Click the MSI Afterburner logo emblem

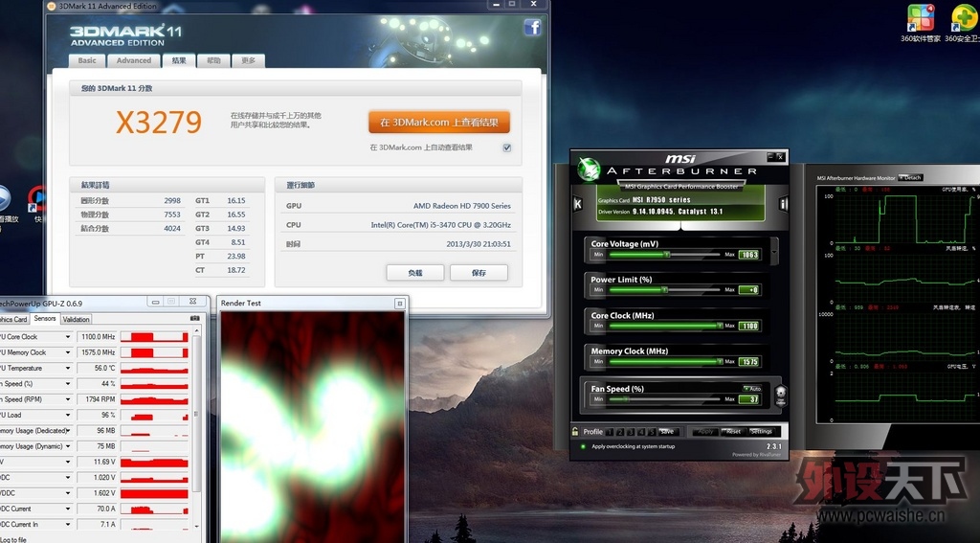point(589,170)
